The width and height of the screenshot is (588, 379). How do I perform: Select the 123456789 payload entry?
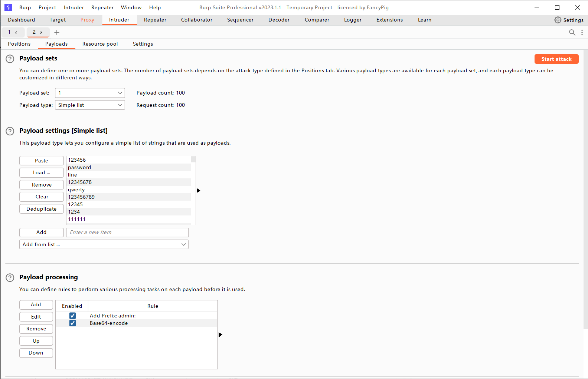tap(128, 197)
